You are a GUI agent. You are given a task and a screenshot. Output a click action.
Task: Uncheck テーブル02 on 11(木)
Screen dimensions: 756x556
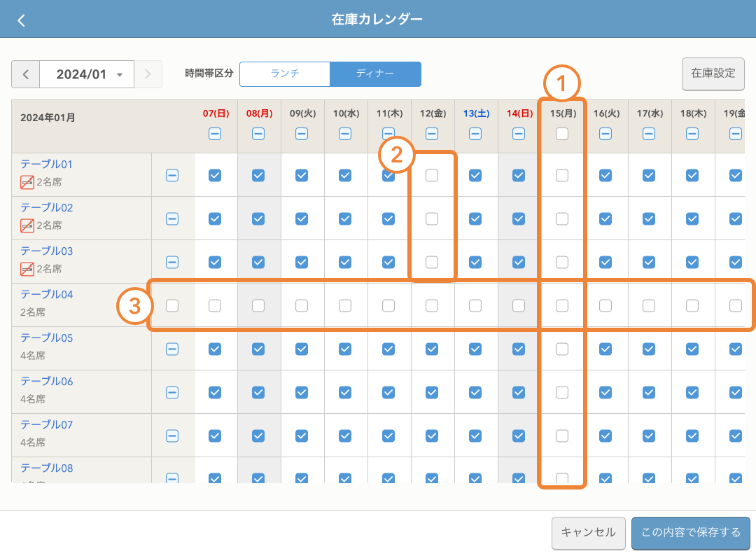(x=388, y=219)
